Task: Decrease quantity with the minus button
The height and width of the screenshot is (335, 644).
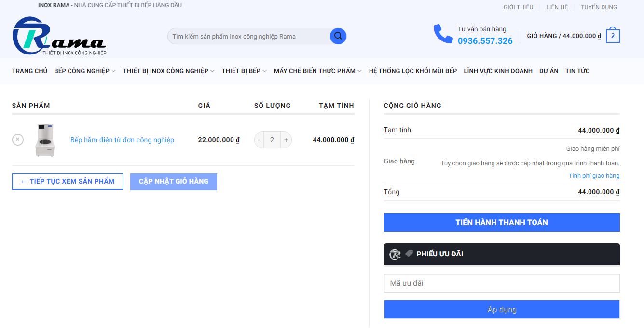Action: coord(259,140)
